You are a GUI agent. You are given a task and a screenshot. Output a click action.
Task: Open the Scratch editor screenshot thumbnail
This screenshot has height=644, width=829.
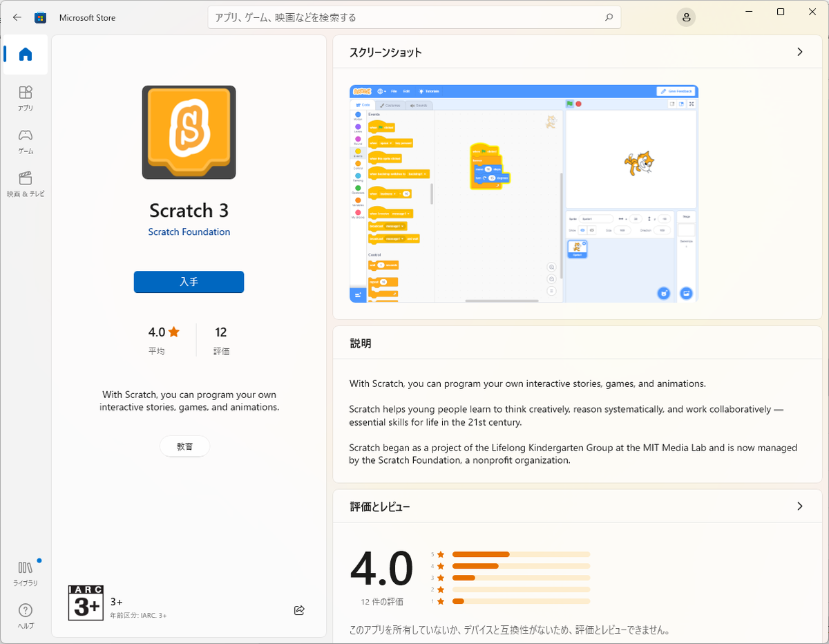524,193
